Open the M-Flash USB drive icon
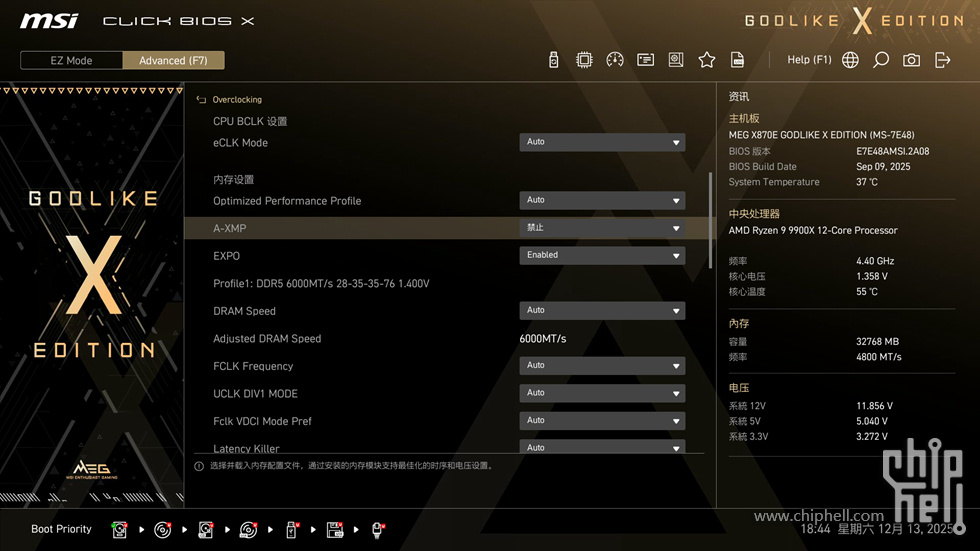 pos(554,60)
